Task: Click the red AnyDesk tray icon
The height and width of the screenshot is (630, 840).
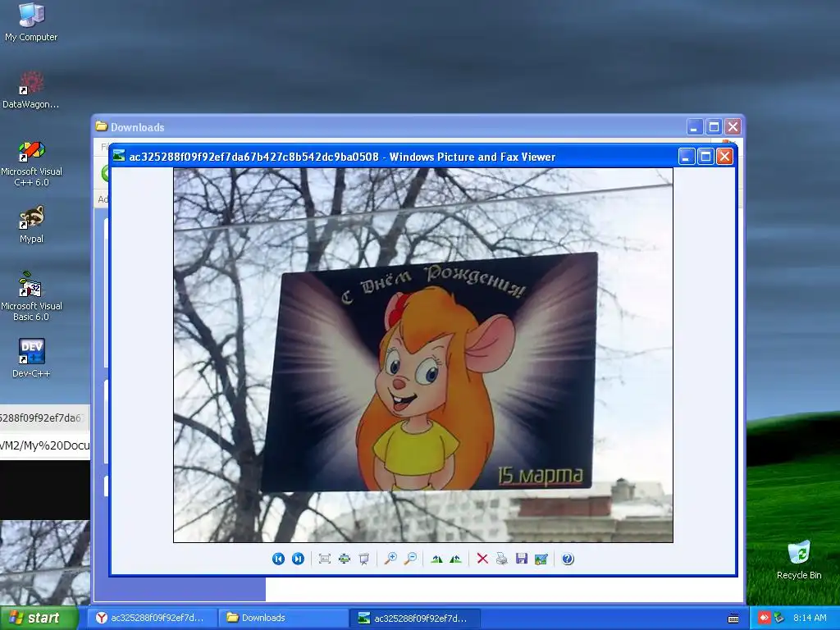Action: pos(764,618)
